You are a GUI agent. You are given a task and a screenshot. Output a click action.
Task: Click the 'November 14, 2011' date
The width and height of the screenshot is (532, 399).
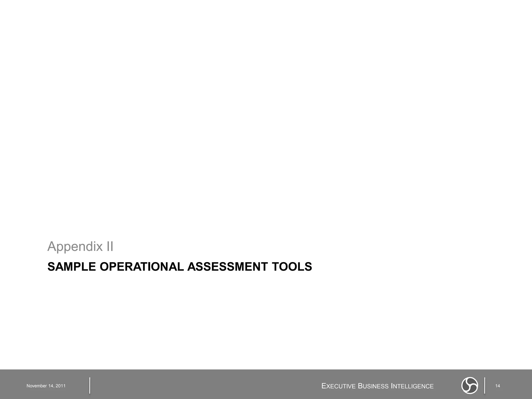pos(46,386)
